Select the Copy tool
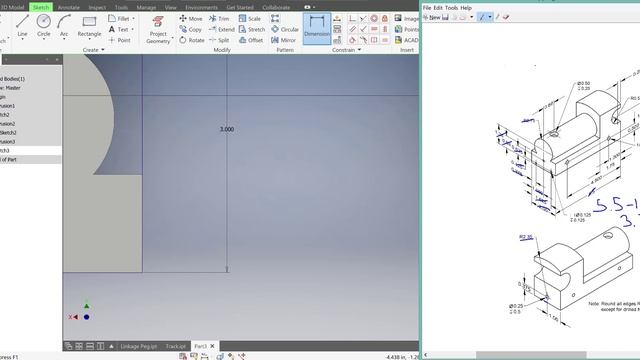This screenshot has width=640, height=360. 190,29
